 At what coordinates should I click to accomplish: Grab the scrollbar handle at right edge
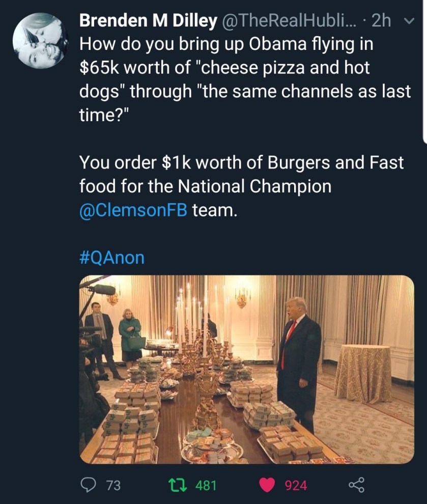425,71
